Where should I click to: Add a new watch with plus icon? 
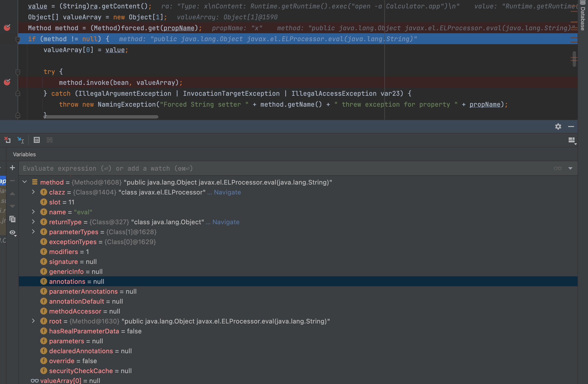tap(12, 168)
